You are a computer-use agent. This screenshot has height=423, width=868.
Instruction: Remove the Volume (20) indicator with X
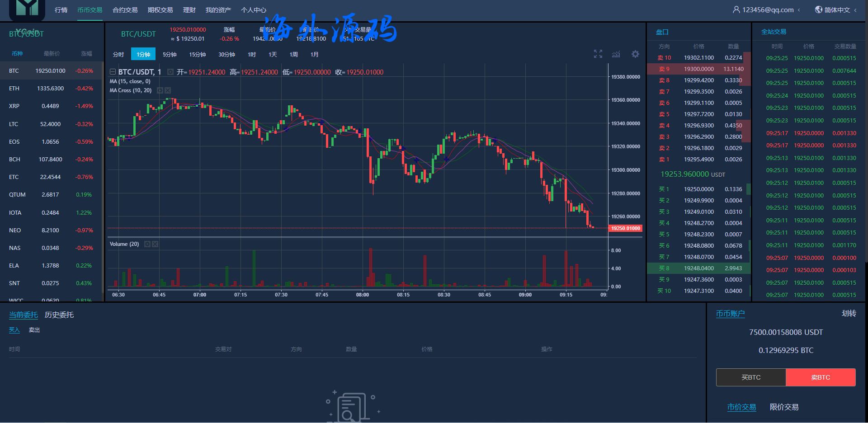tap(155, 244)
